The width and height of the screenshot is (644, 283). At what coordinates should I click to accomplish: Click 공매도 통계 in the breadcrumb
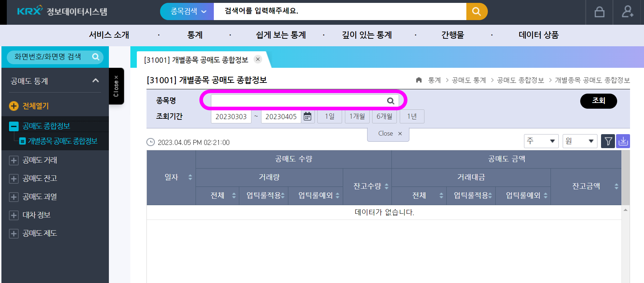coord(469,80)
